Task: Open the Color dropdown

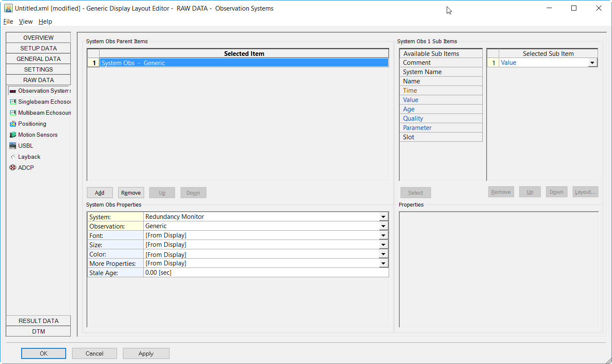Action: (383, 254)
